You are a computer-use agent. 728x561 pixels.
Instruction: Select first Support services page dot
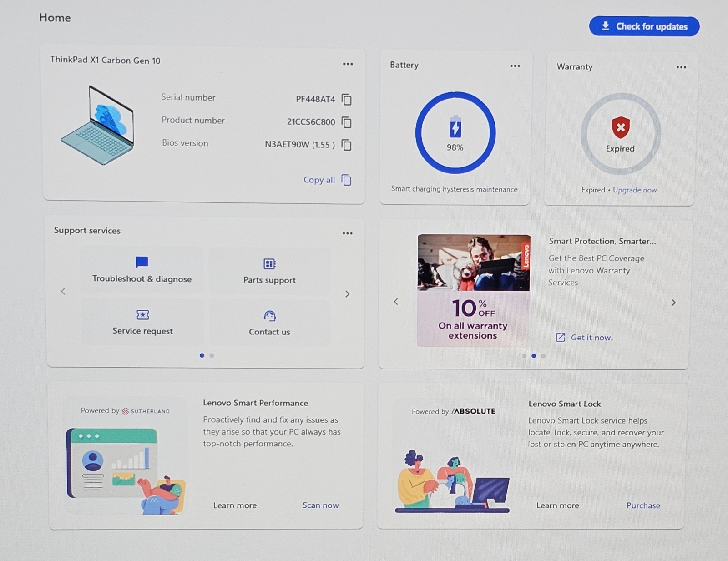click(202, 355)
